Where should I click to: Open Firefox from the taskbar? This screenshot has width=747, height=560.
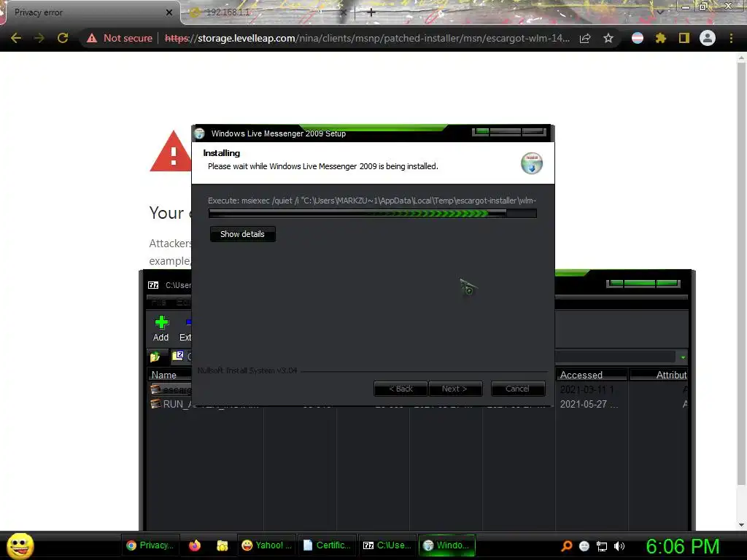tap(195, 545)
